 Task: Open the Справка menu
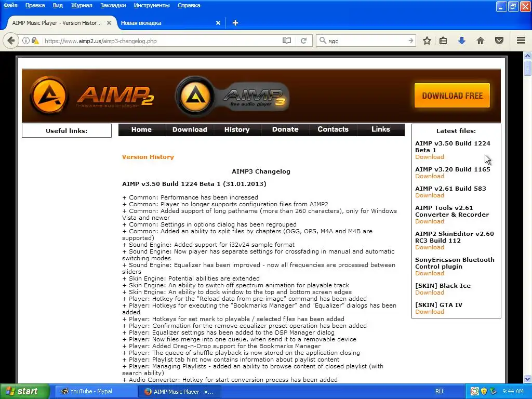click(x=189, y=5)
